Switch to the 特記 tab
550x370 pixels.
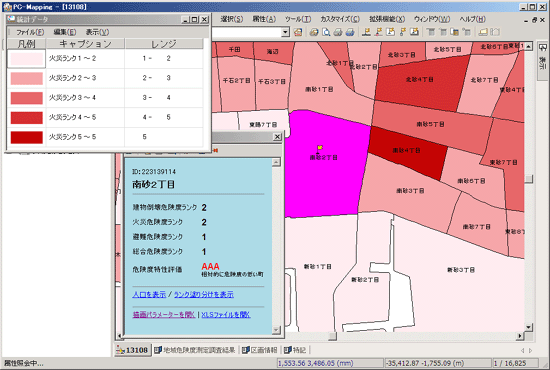point(295,350)
